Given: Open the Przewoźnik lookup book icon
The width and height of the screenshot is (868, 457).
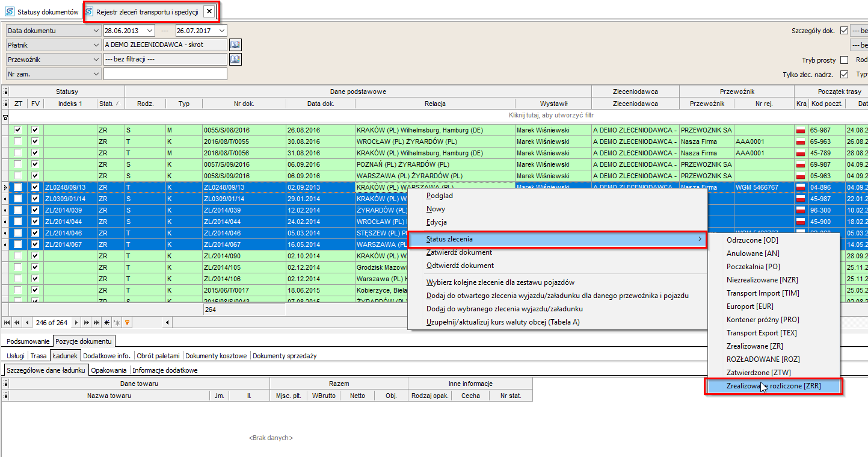Looking at the screenshot, I should pyautogui.click(x=235, y=59).
